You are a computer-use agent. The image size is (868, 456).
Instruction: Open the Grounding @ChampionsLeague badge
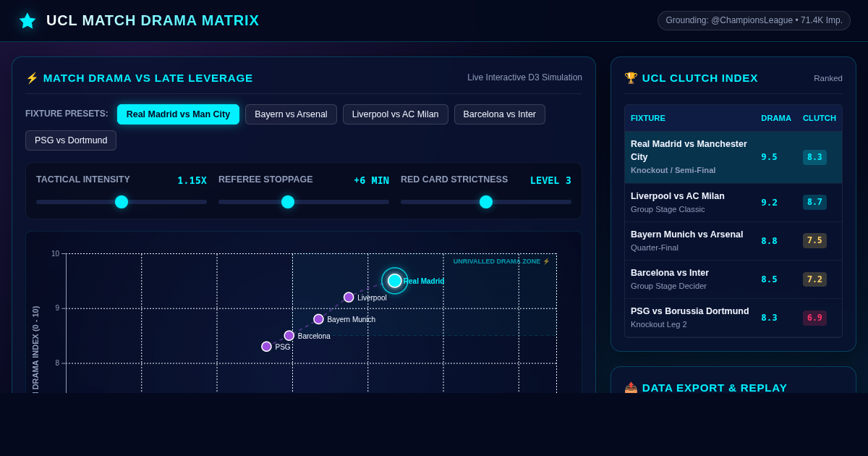pos(754,20)
